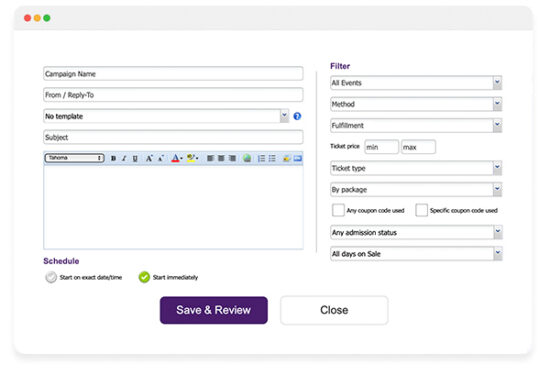Click the Campaign Name field
The height and width of the screenshot is (387, 550).
(x=173, y=74)
